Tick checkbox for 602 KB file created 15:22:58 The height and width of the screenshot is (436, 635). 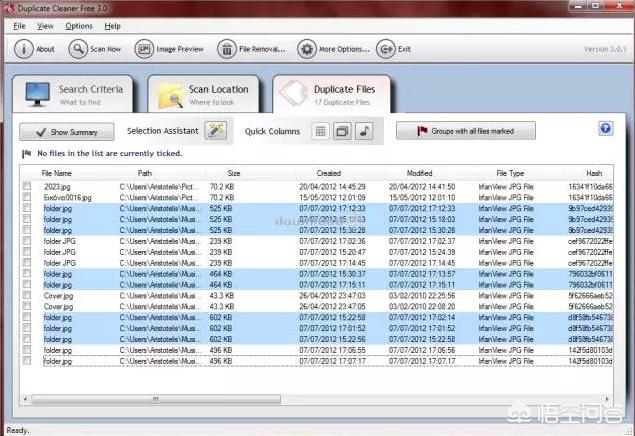click(27, 317)
